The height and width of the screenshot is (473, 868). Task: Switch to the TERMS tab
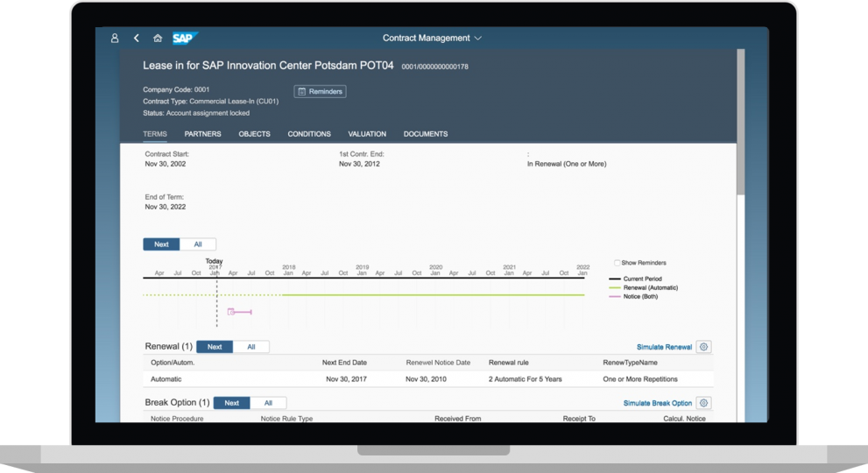coord(155,134)
